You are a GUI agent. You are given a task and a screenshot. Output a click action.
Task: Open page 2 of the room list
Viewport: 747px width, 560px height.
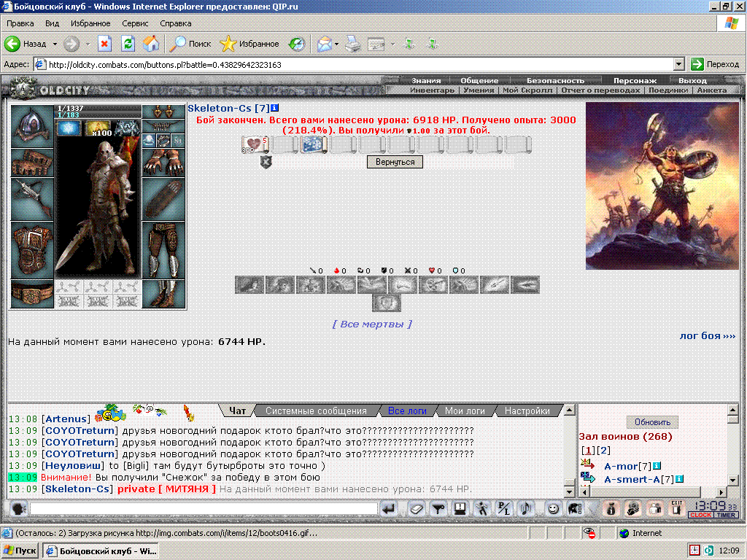click(603, 450)
